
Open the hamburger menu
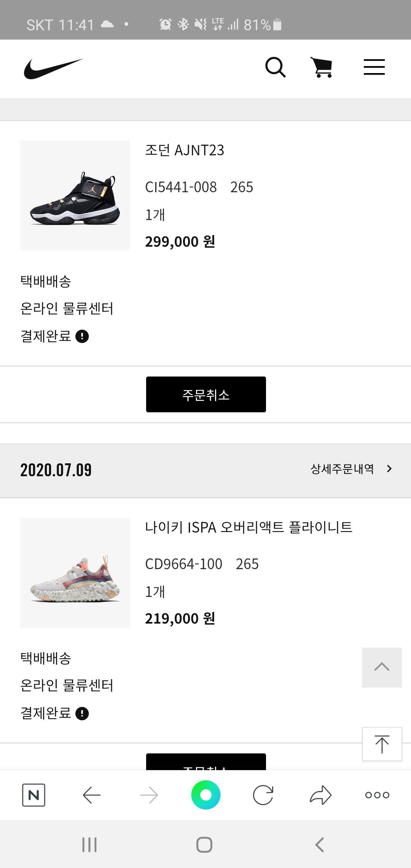(x=374, y=67)
